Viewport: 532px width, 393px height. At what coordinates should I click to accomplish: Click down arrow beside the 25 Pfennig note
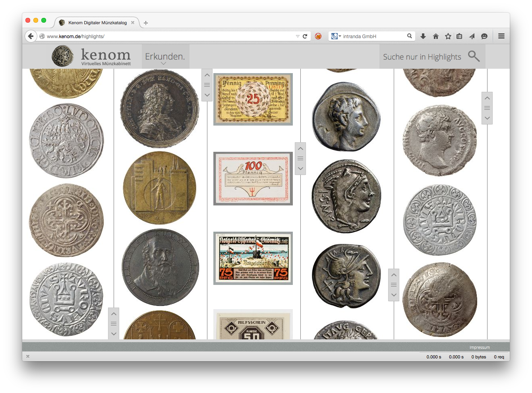point(207,95)
